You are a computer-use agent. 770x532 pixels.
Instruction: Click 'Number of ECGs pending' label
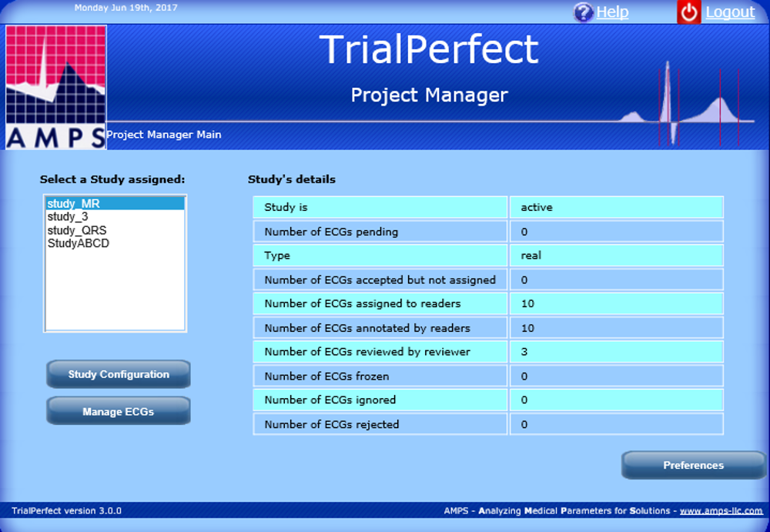[331, 232]
